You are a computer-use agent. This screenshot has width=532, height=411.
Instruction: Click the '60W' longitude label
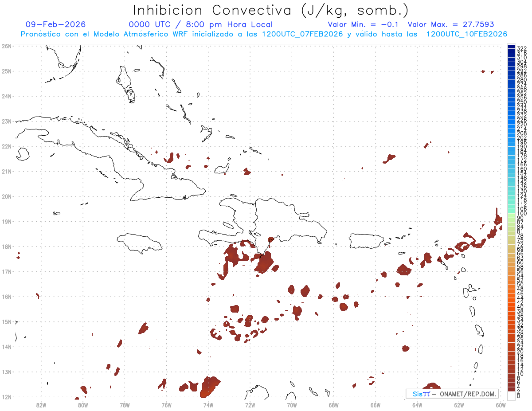tap(501, 404)
